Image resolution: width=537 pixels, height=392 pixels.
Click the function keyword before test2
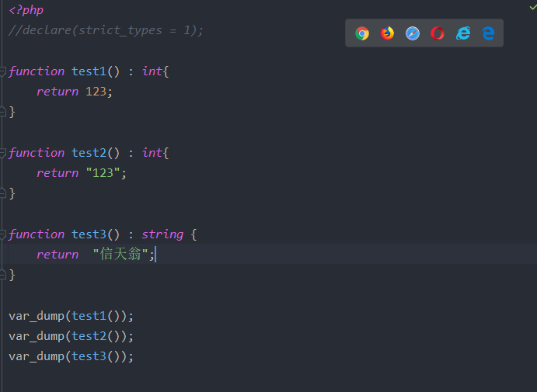(x=37, y=153)
